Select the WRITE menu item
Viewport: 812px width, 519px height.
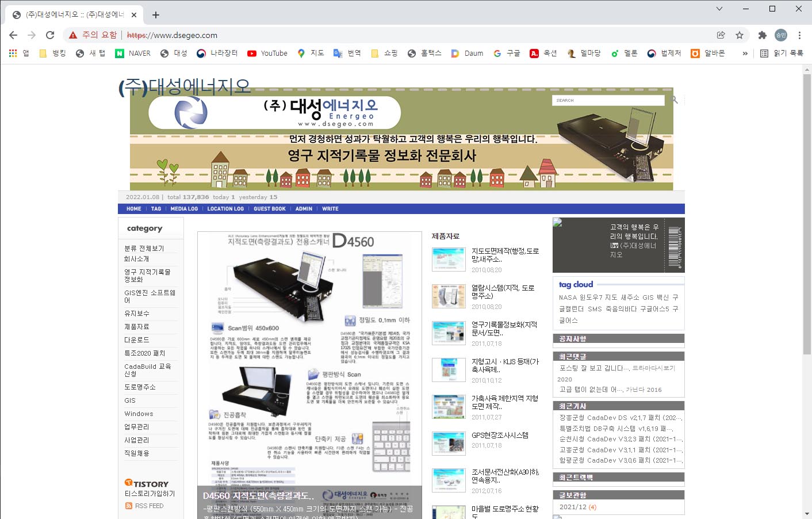click(330, 209)
